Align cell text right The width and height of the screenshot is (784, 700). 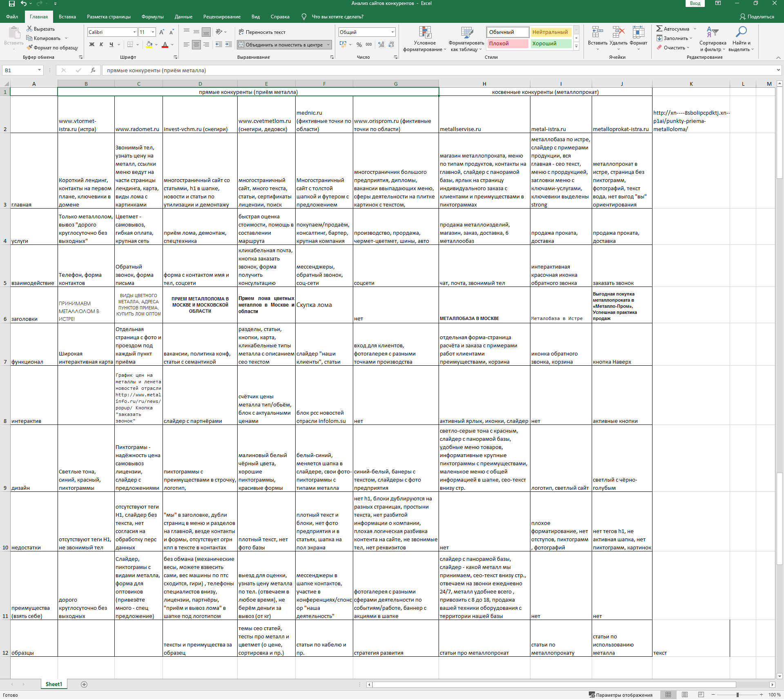click(x=206, y=44)
